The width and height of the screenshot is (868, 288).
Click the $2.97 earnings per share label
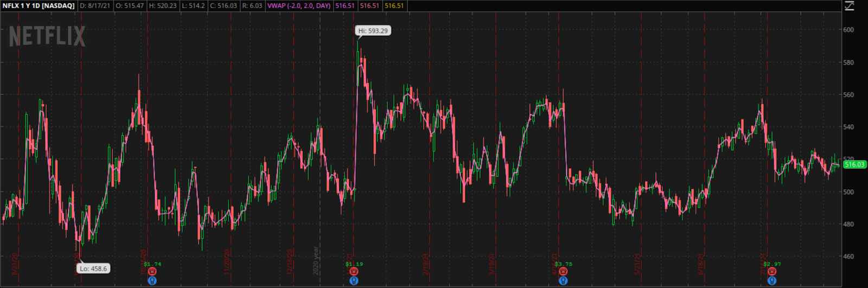coord(772,264)
